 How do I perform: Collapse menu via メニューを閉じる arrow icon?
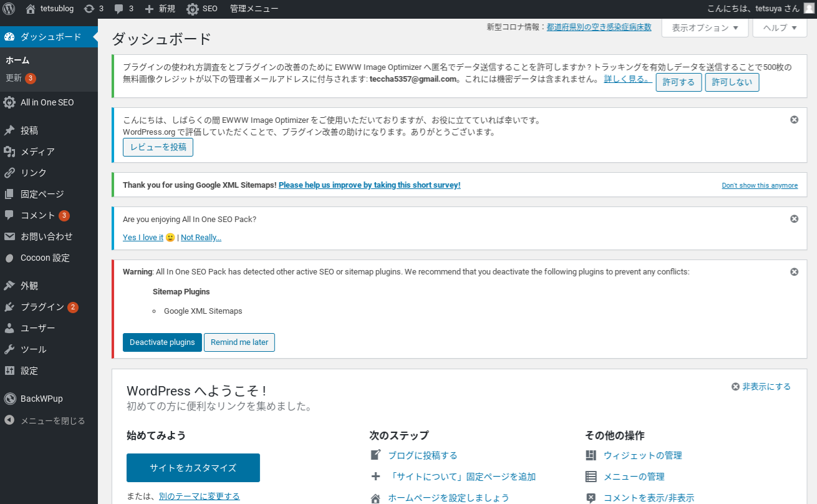(9, 420)
